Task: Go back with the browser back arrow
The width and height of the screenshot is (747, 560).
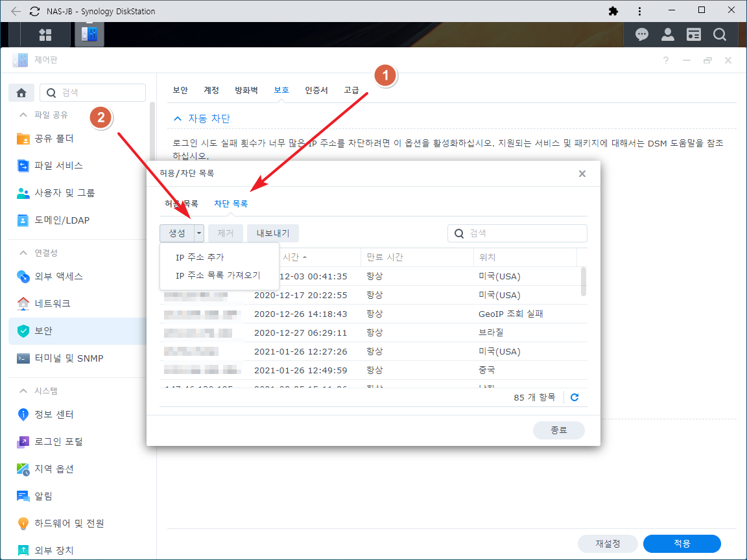Action: [16, 11]
